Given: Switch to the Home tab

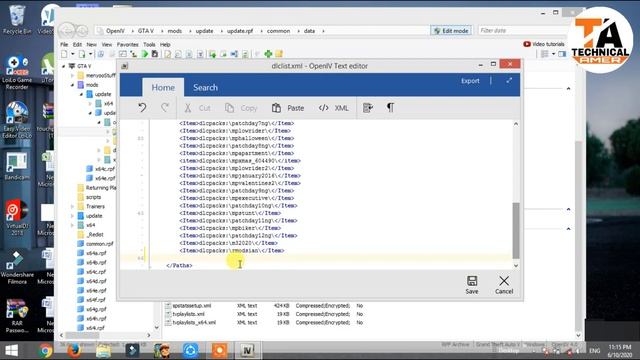Looking at the screenshot, I should (163, 87).
